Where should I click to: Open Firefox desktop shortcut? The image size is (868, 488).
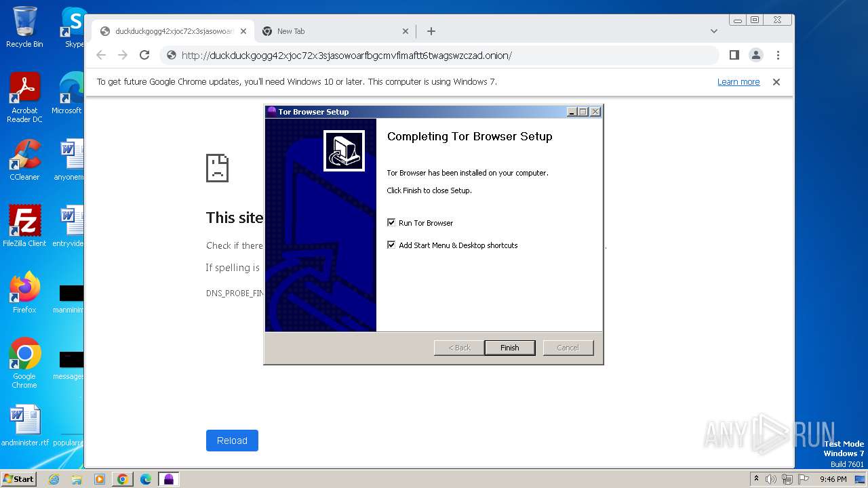coord(24,293)
